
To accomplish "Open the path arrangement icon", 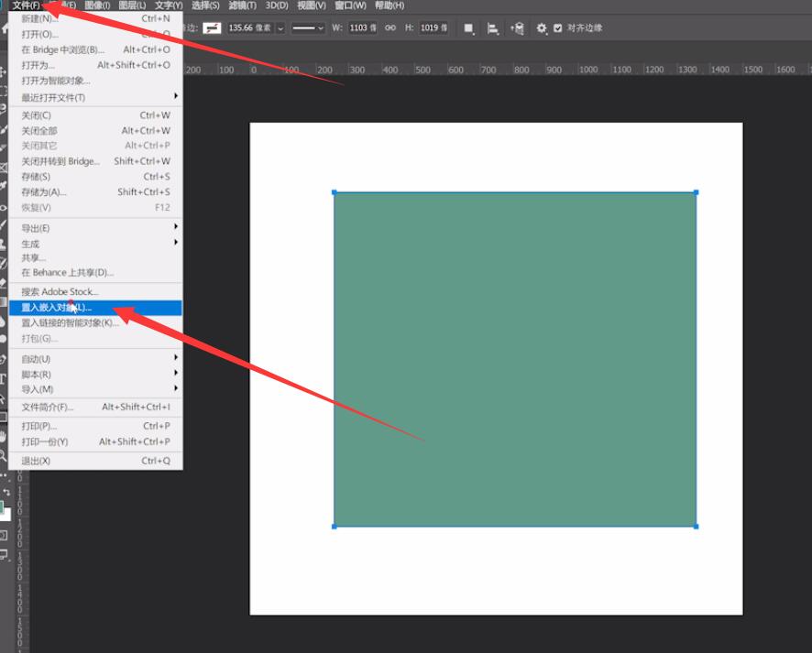I will coord(517,28).
